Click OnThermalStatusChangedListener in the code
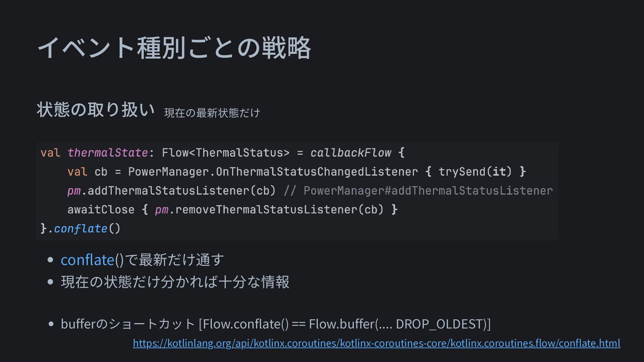Viewport: 644px width, 362px height. (317, 172)
